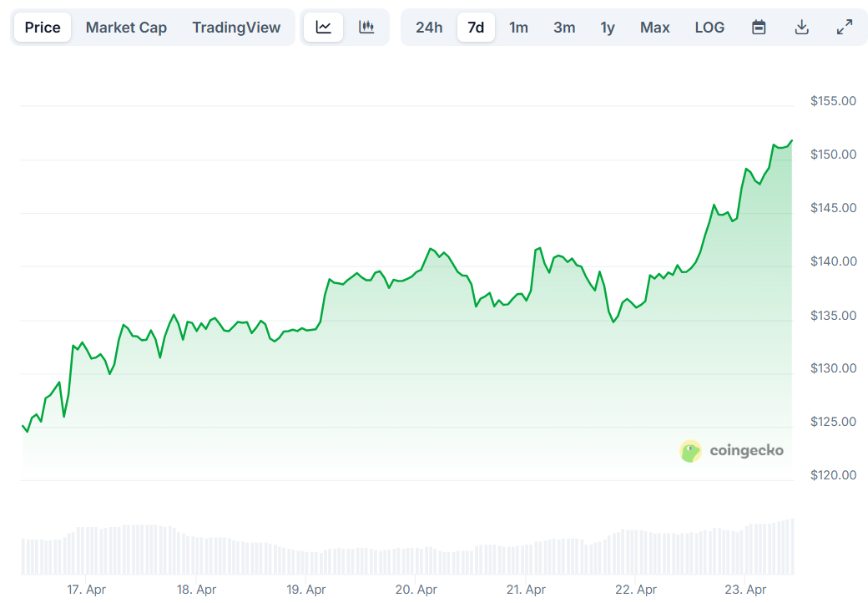Click the $140.00 price axis label
The height and width of the screenshot is (603, 868).
833,261
